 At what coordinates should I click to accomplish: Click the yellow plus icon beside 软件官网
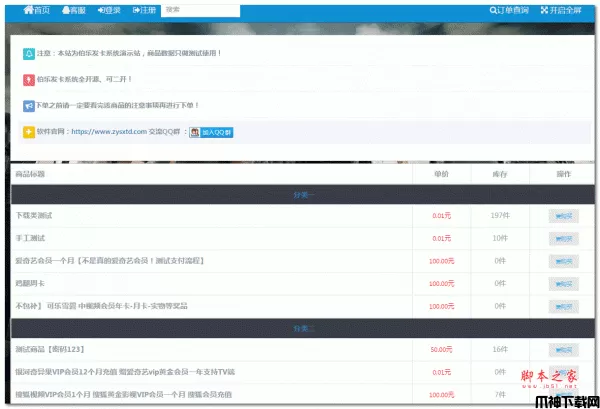29,132
